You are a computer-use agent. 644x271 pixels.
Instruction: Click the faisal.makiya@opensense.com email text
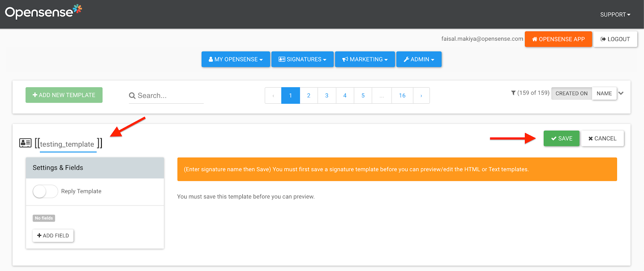(482, 39)
